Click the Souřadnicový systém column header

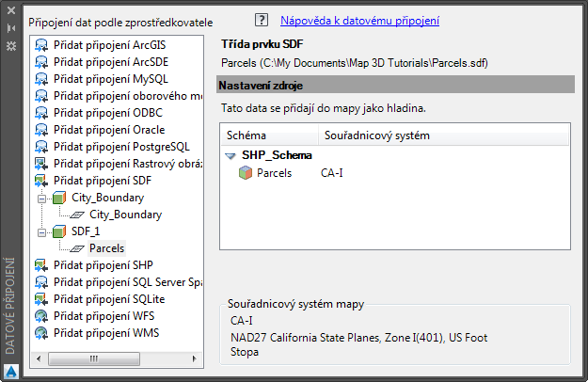pos(370,135)
